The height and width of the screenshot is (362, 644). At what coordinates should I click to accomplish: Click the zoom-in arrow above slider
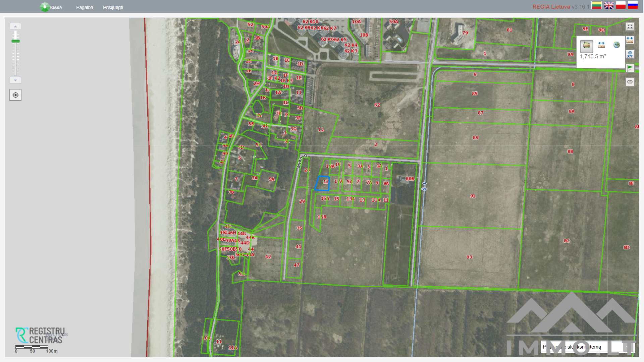(x=15, y=26)
